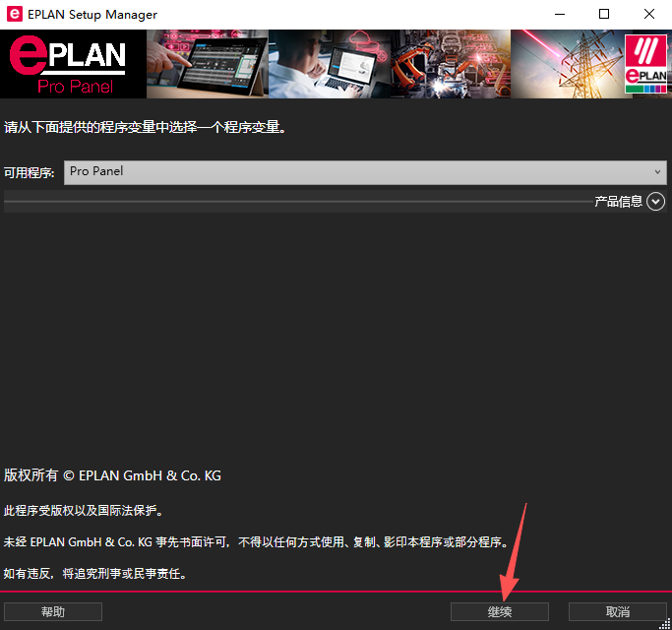
Task: Click the 可用程序: label
Action: point(30,173)
